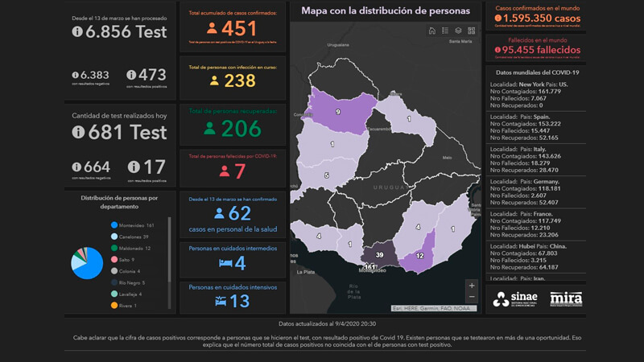The height and width of the screenshot is (362, 644).
Task: Select the Río Negro map region labeled 5
Action: click(327, 175)
